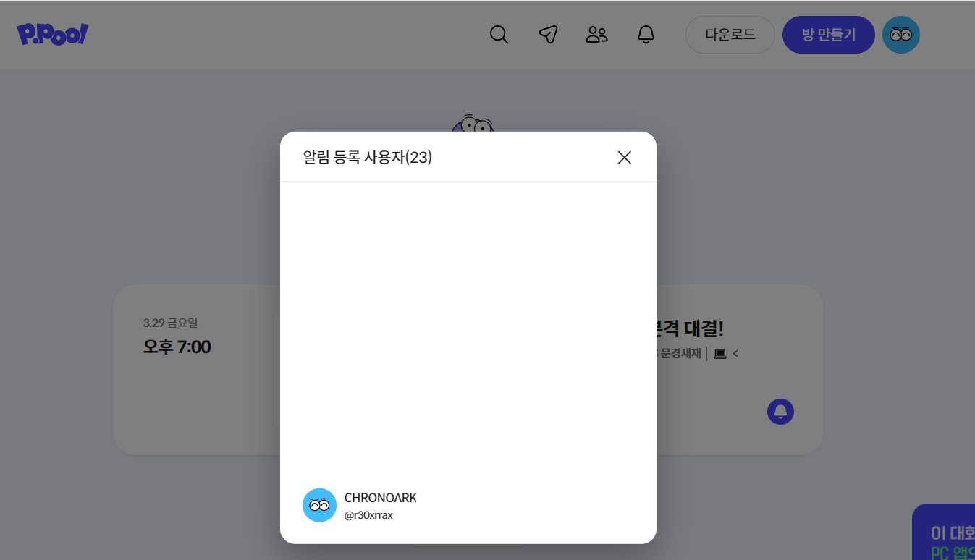Click the 다운로드 button

pyautogui.click(x=730, y=35)
